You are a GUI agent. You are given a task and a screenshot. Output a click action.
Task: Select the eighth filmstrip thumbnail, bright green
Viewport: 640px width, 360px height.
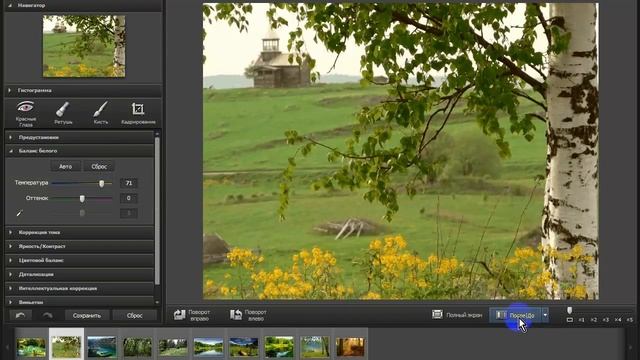[x=279, y=347]
